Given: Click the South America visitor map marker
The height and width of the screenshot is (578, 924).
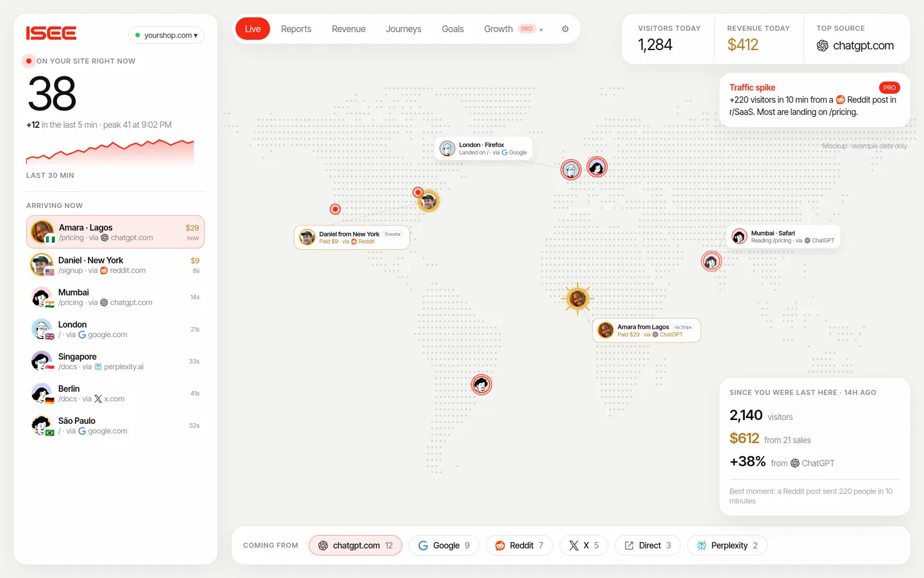Looking at the screenshot, I should (x=481, y=385).
